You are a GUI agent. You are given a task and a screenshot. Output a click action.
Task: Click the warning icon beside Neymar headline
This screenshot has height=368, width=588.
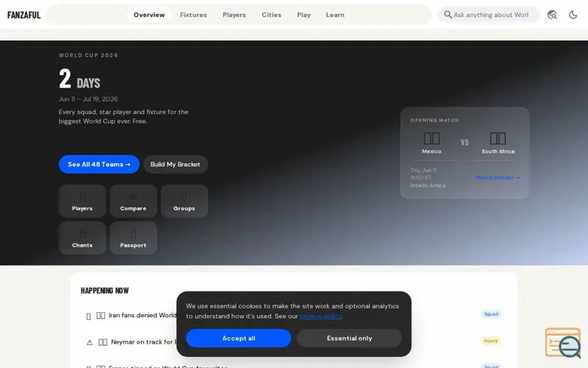click(90, 342)
